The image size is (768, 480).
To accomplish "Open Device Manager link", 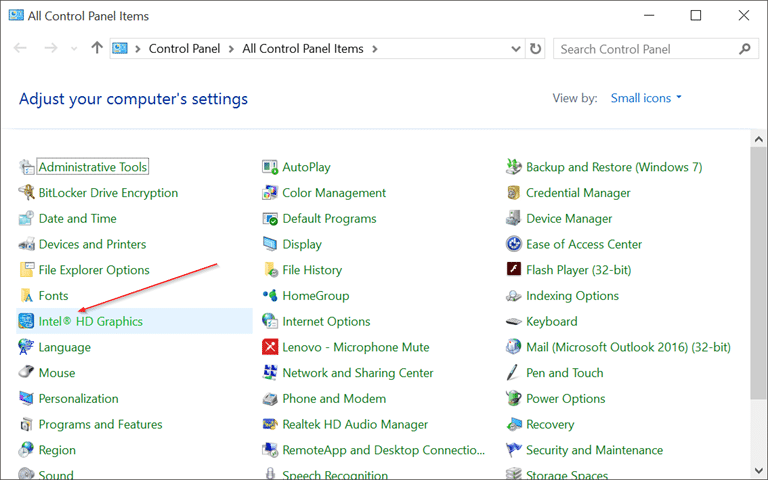I will pyautogui.click(x=569, y=218).
